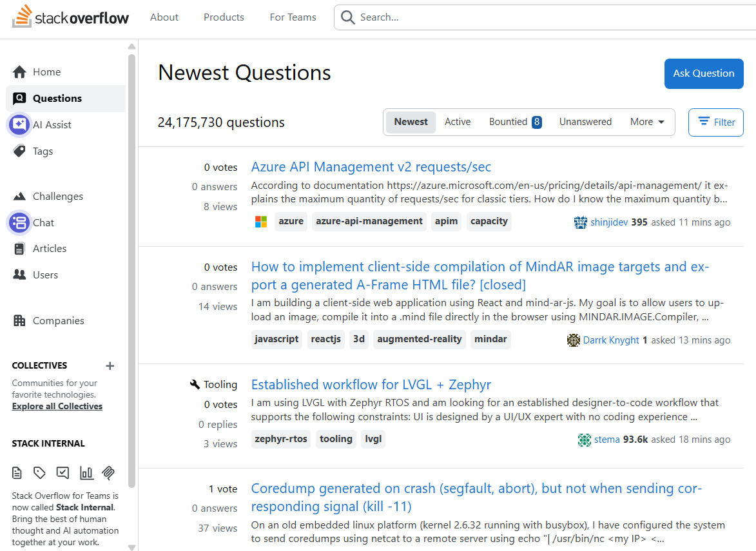
Task: Click shinjidev's user avatar
Action: point(580,222)
